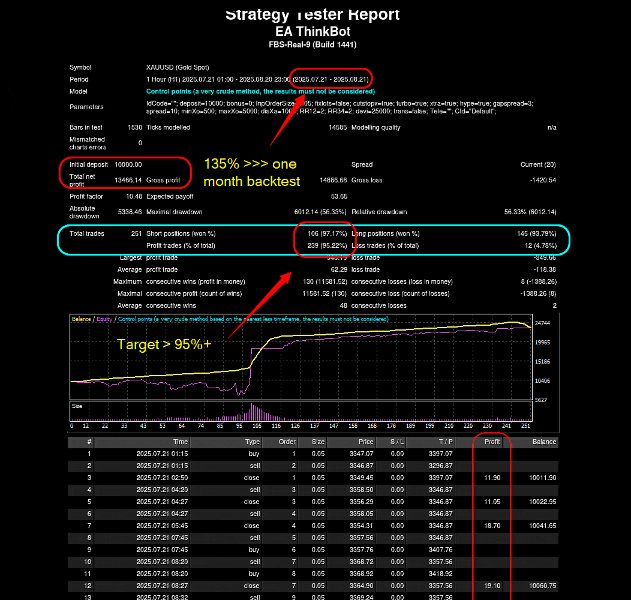631x600 pixels.
Task: Click the "#" column header
Action: 89,442
